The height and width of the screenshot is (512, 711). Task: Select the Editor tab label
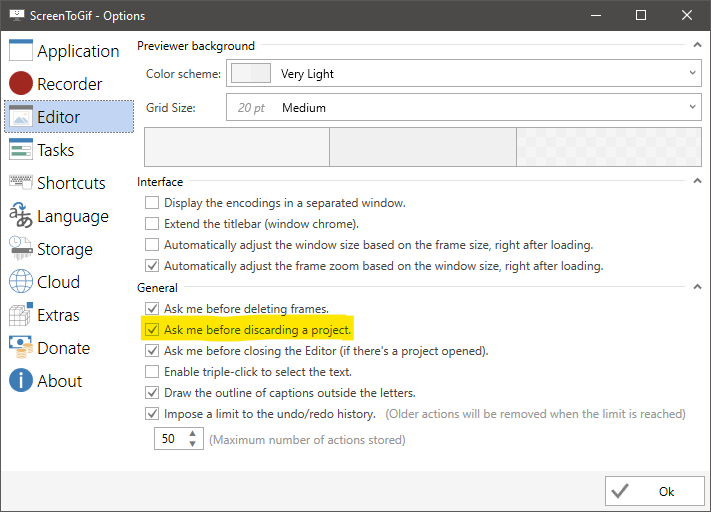58,117
